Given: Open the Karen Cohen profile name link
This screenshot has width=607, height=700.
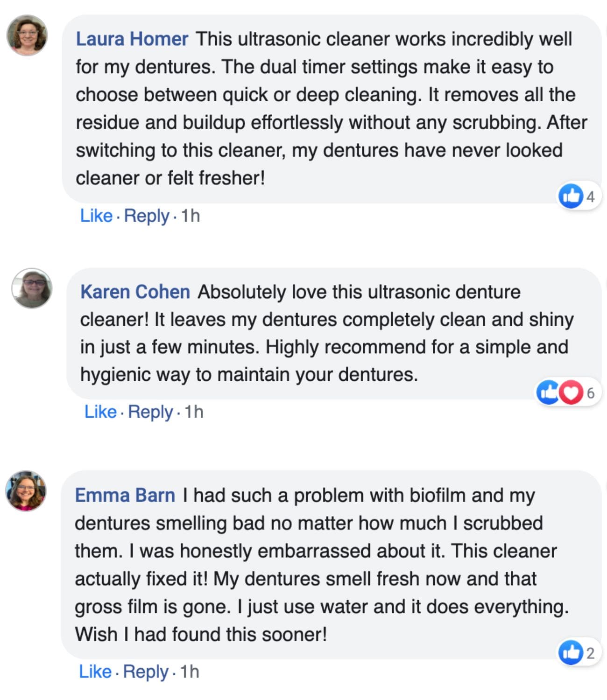Looking at the screenshot, I should point(135,292).
